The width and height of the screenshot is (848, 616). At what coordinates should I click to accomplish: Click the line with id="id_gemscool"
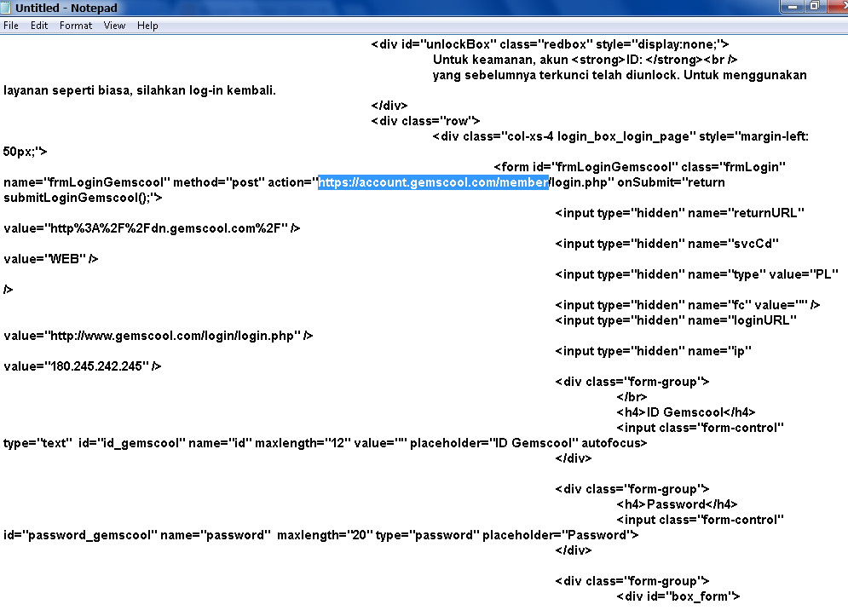[325, 444]
